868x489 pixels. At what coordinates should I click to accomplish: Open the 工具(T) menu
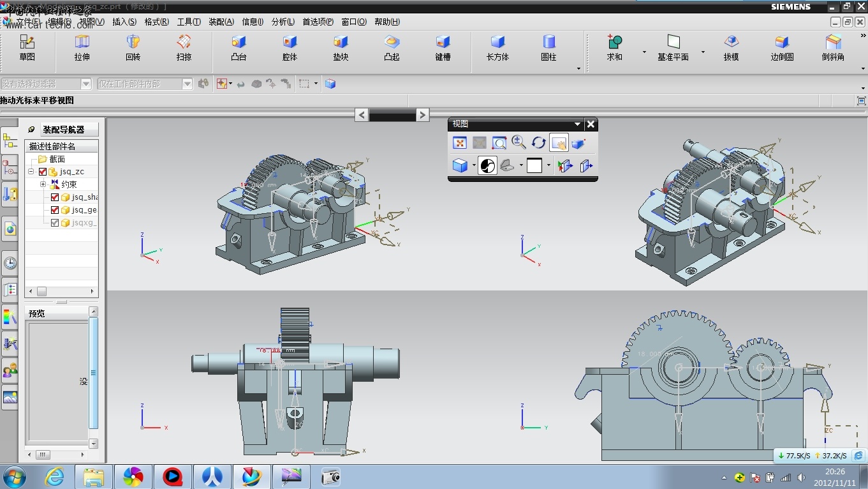(189, 22)
